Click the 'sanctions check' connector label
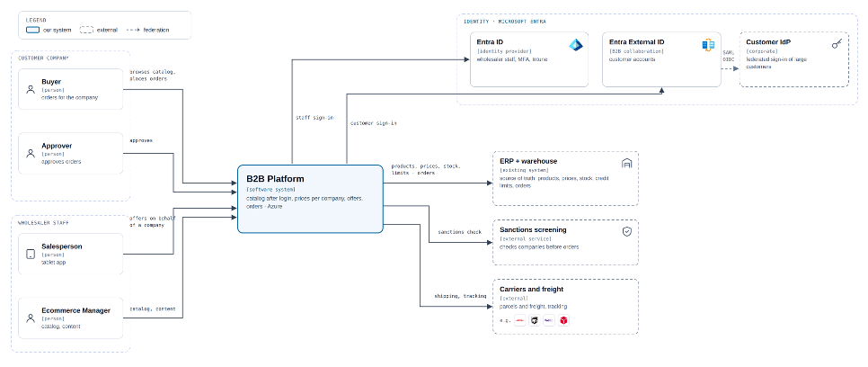Viewport: 868px width, 367px height. click(459, 232)
